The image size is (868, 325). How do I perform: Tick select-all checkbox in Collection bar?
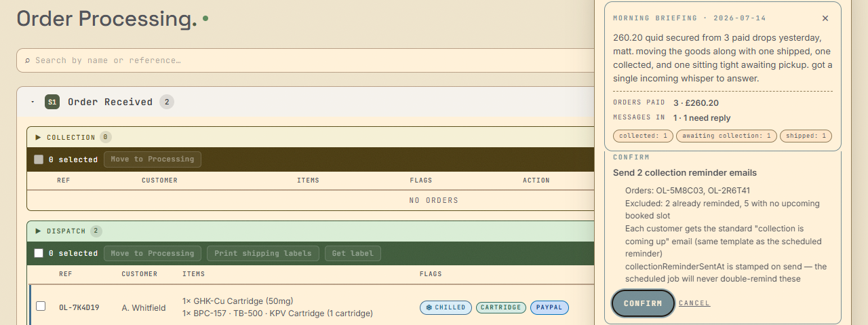point(39,159)
